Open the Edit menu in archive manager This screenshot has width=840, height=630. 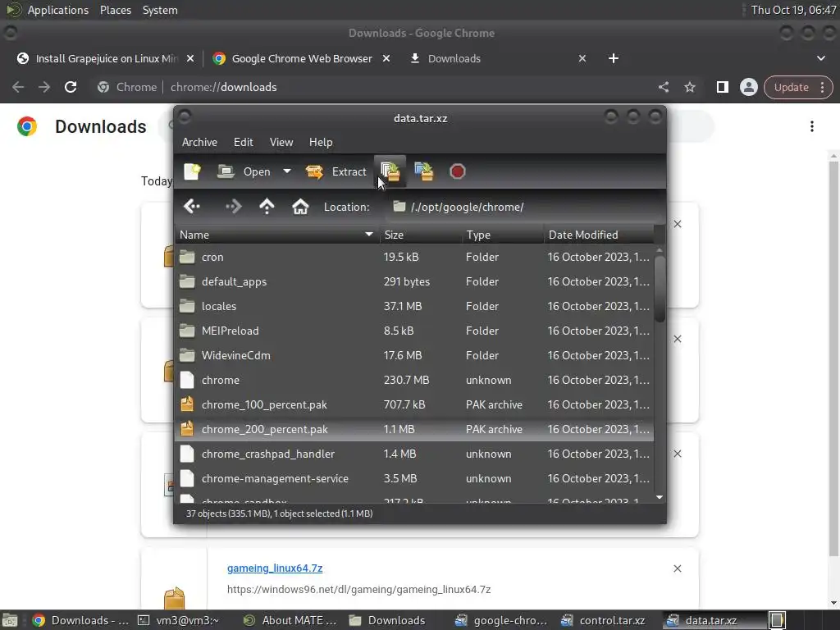tap(243, 142)
